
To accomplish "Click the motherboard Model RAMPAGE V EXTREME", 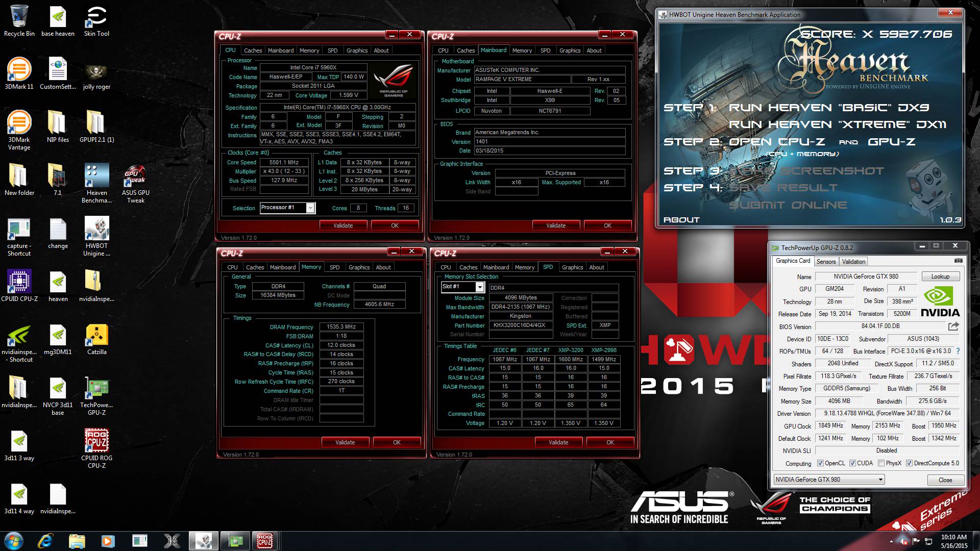I will coord(522,80).
